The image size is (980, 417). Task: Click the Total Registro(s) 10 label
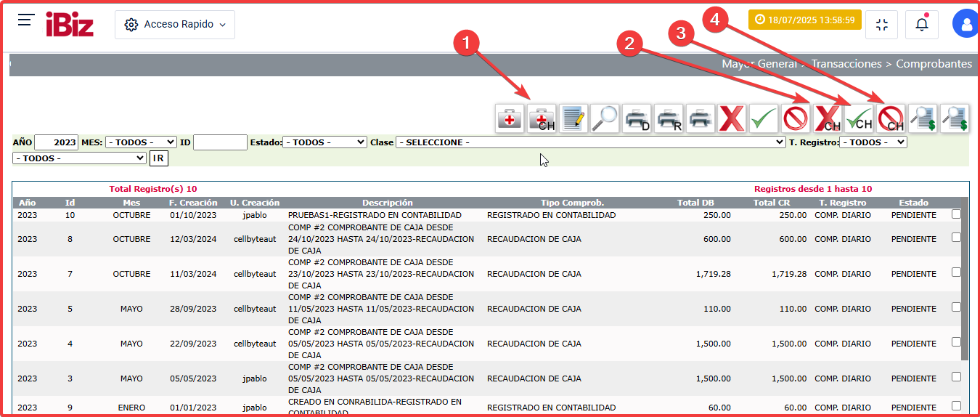pyautogui.click(x=153, y=189)
